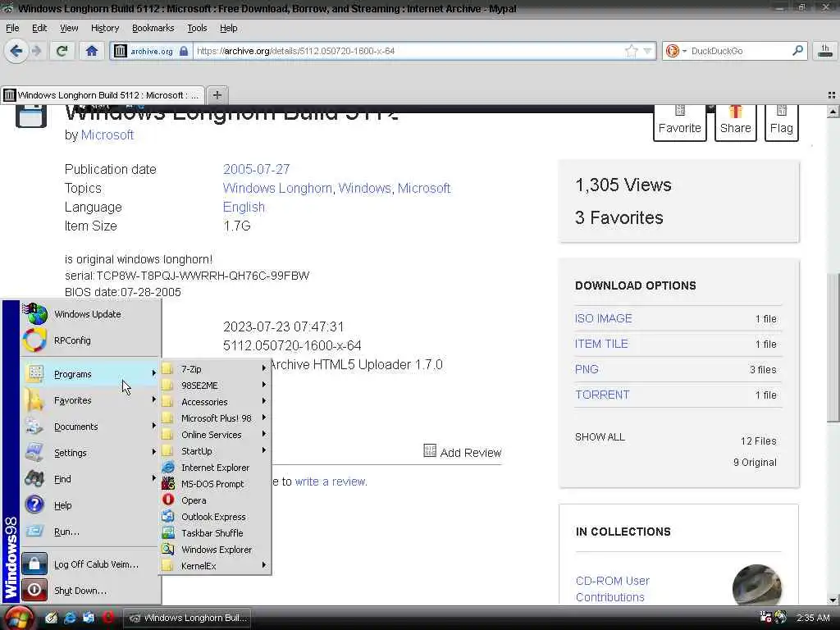
Task: Open the Documents submenu
Action: coord(91,427)
